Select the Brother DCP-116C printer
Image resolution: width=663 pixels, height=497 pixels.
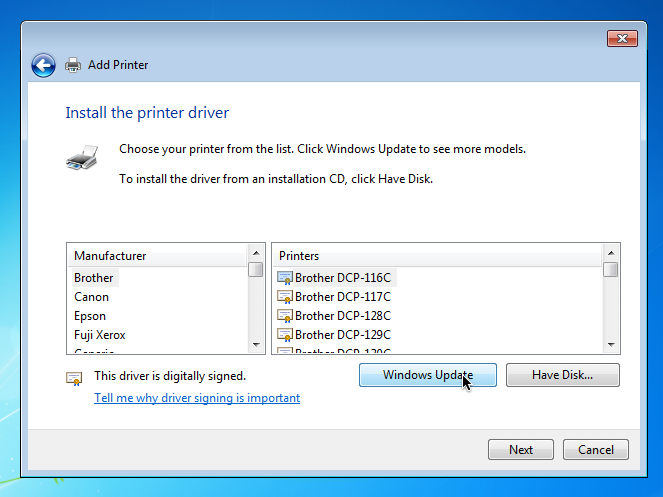(342, 278)
